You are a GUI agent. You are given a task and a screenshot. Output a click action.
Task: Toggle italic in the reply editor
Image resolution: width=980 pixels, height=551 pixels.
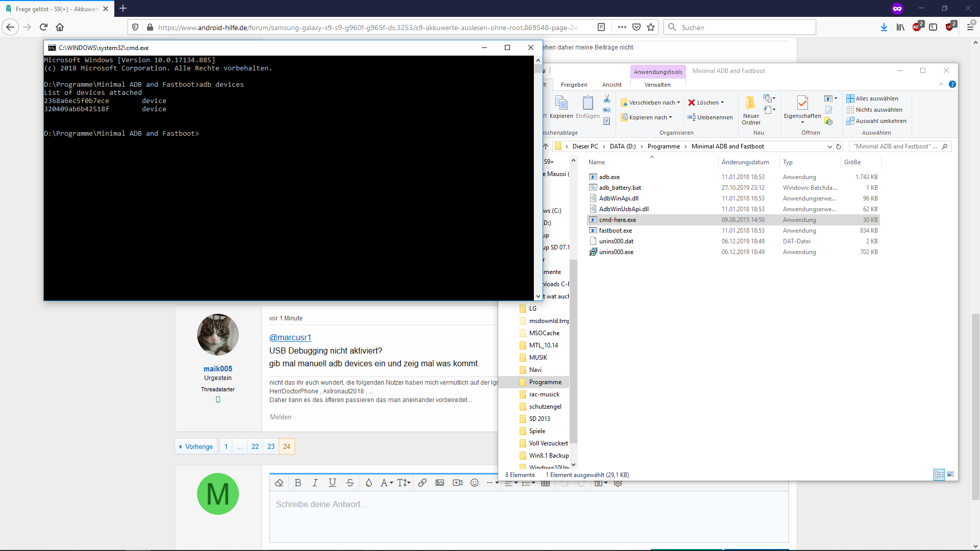tap(315, 483)
